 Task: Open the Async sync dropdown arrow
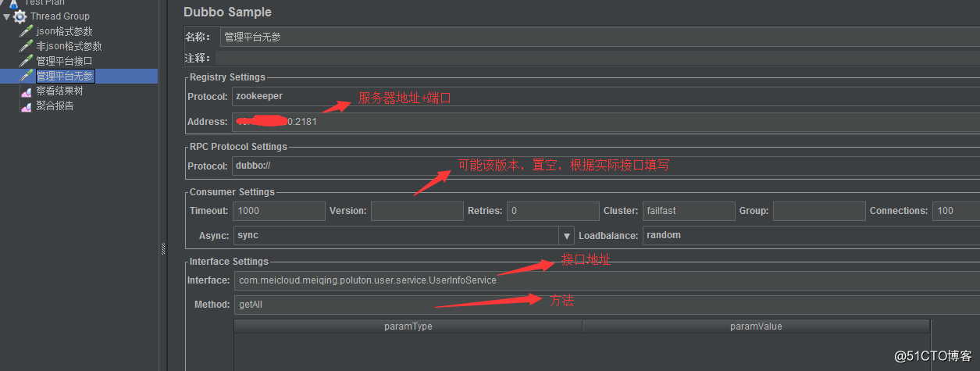[566, 236]
